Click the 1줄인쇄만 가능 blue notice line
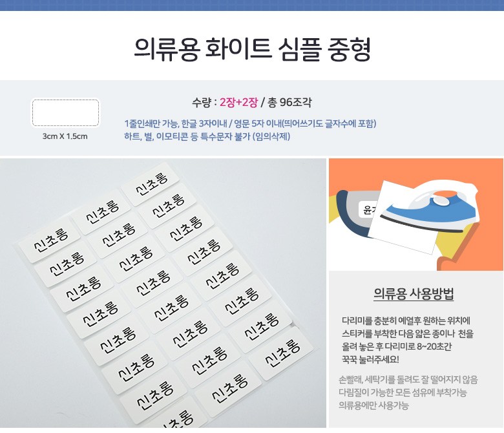 point(250,123)
